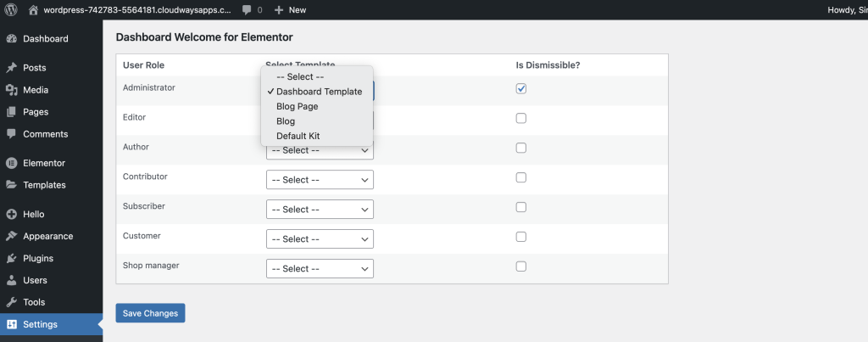Open the Plugins menu icon
This screenshot has width=868, height=342.
(11, 258)
